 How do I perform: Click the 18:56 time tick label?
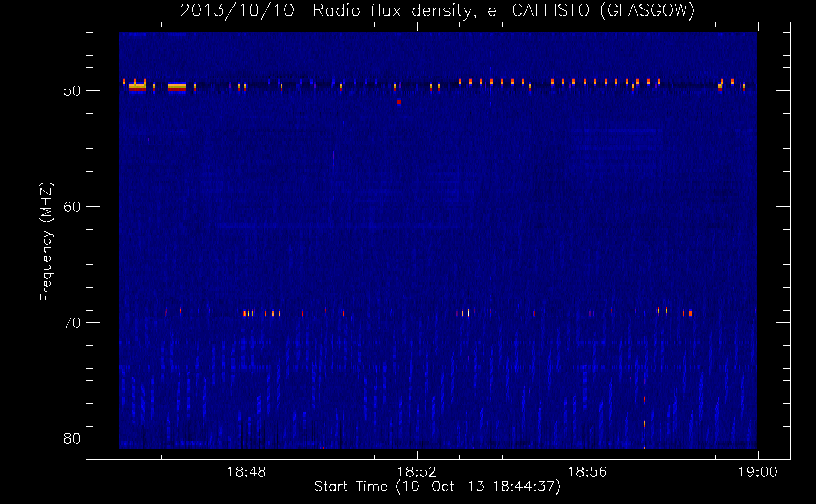click(x=587, y=472)
